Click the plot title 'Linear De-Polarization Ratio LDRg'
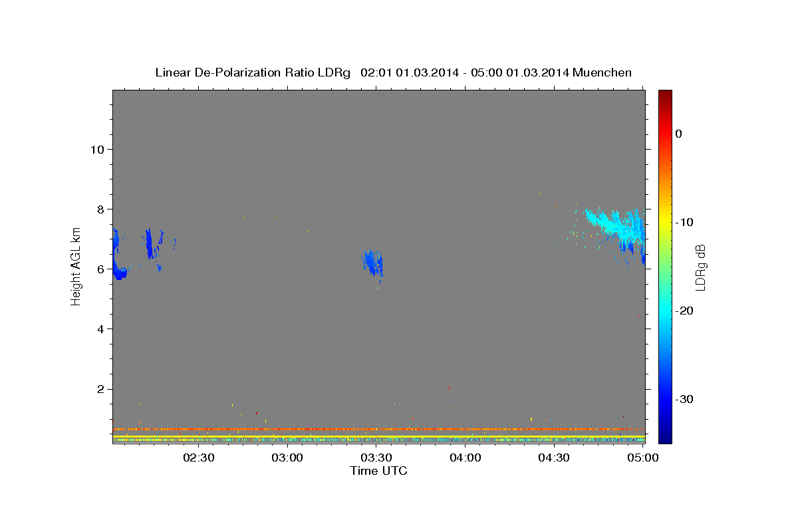The width and height of the screenshot is (798, 532). pyautogui.click(x=252, y=72)
